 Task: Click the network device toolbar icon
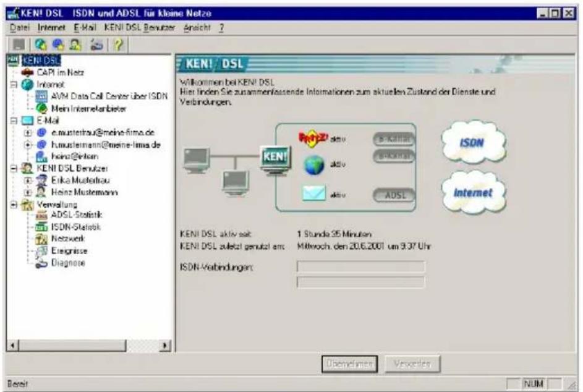pos(96,45)
